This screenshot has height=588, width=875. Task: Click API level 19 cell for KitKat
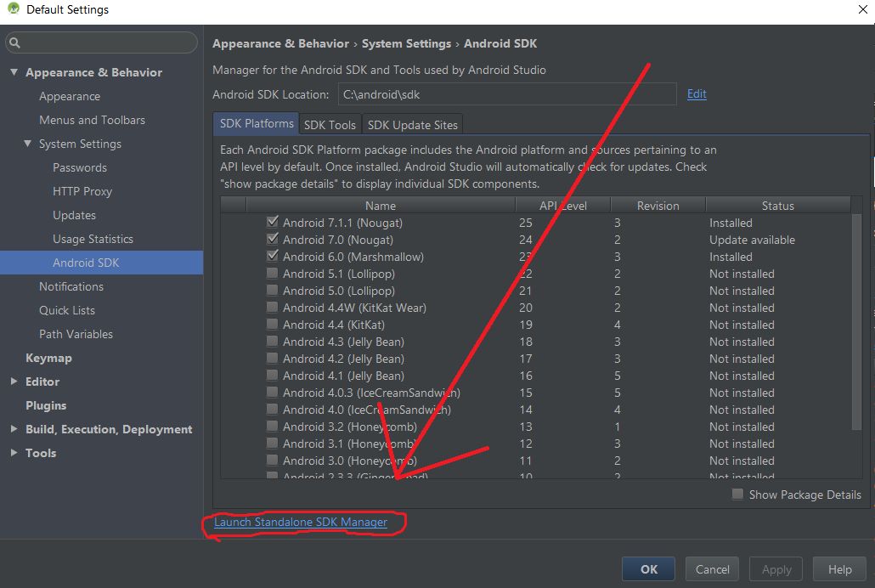coord(526,325)
